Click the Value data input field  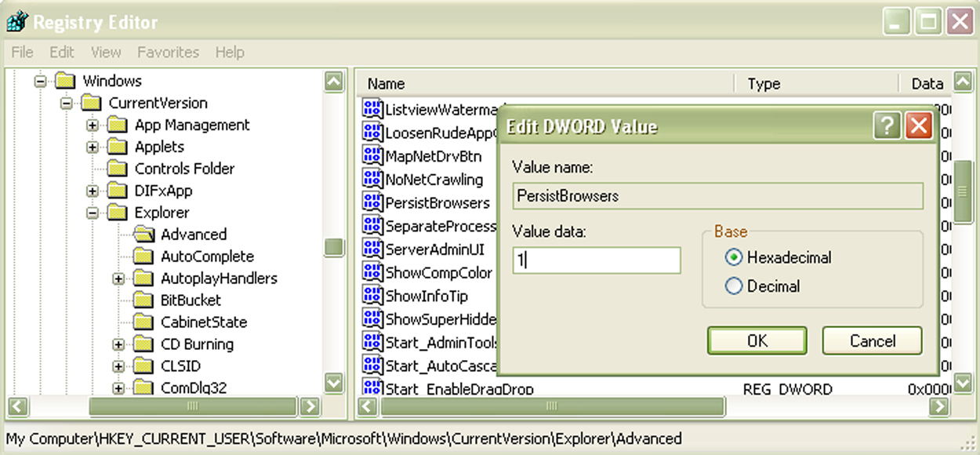pyautogui.click(x=597, y=260)
